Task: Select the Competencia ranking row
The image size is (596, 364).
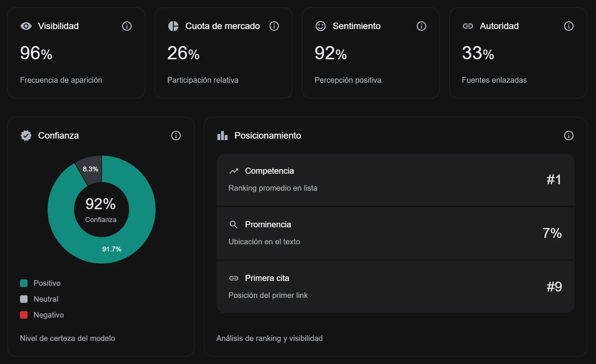Action: [395, 180]
